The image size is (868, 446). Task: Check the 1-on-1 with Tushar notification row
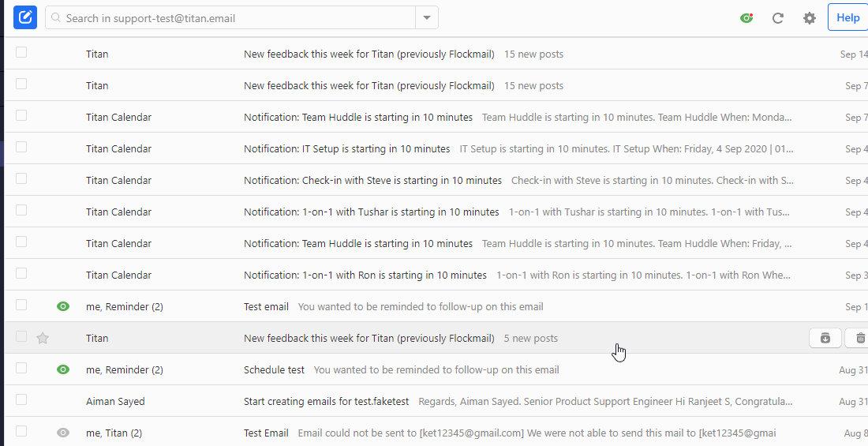pos(21,210)
